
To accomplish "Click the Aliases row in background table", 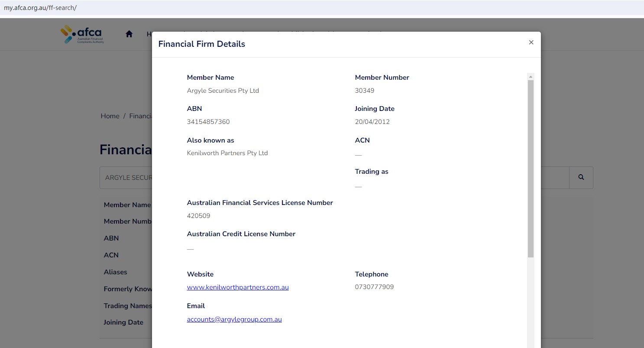I will tap(116, 272).
